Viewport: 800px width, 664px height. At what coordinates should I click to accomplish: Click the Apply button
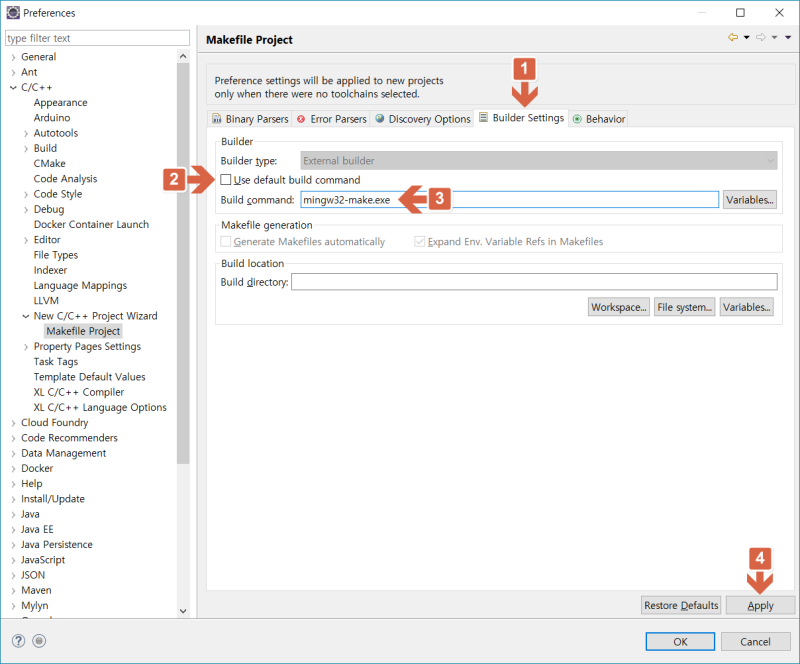pos(760,605)
